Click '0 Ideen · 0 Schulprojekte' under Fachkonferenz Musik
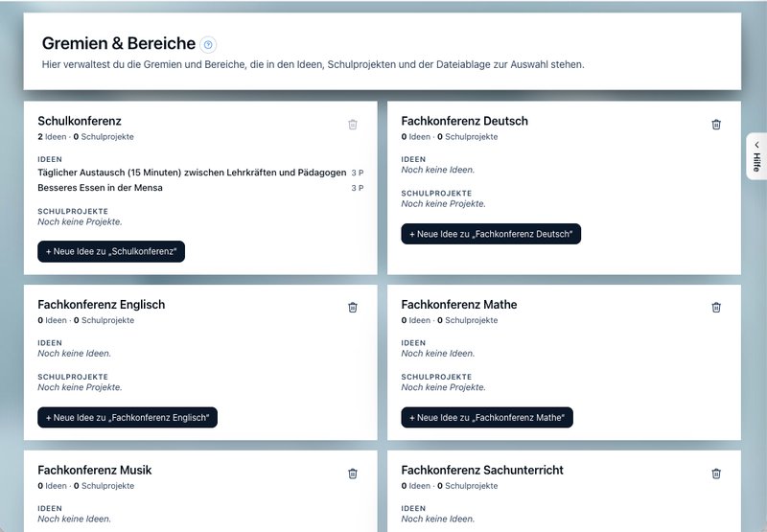This screenshot has height=532, width=767. [x=85, y=486]
